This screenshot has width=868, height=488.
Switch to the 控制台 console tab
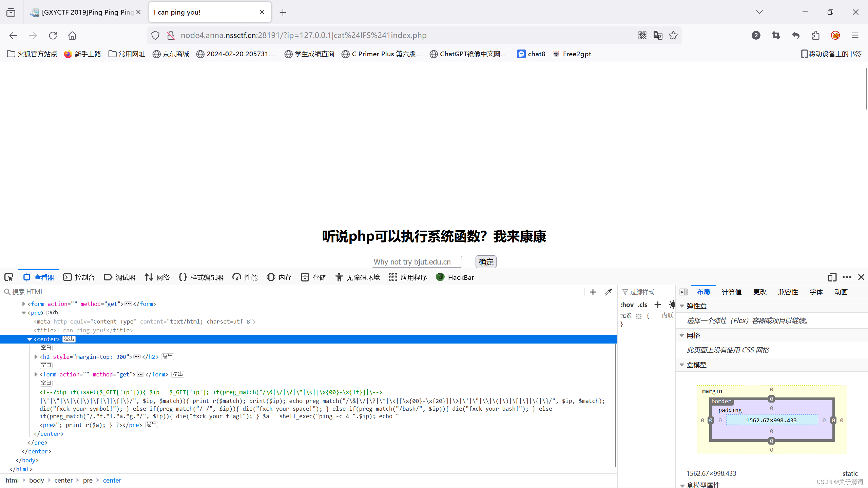[x=79, y=277]
